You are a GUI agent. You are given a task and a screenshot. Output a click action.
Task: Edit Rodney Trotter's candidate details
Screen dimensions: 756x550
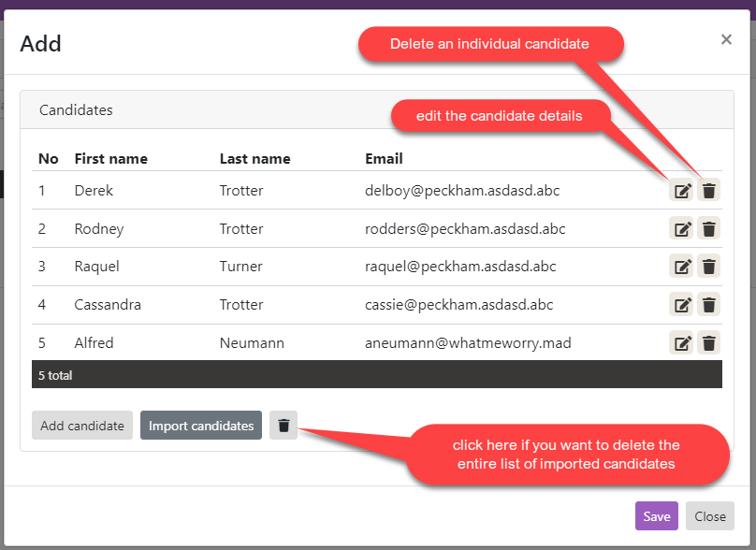tap(682, 229)
